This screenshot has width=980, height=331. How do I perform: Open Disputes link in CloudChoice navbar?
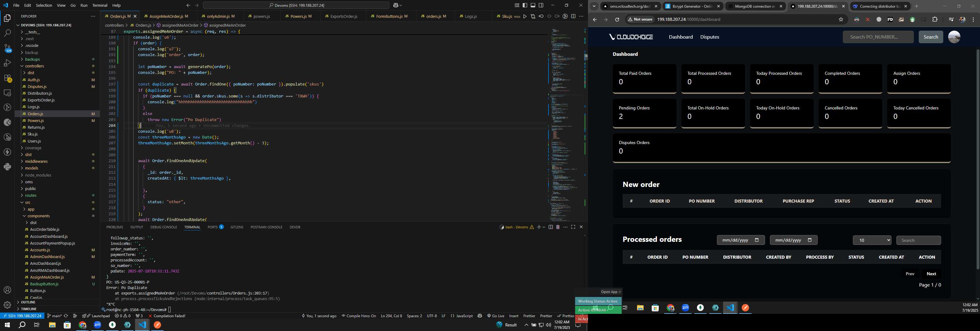710,37
